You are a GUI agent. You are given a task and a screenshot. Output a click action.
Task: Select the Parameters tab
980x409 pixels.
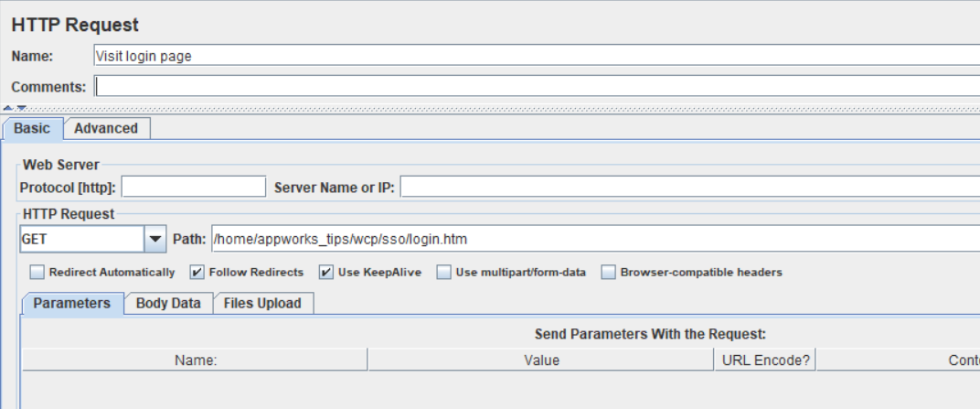tap(72, 304)
